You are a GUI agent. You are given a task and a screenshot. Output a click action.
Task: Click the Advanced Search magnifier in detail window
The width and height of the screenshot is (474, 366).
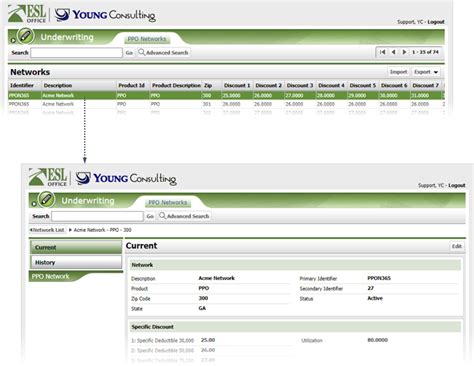[x=162, y=216]
